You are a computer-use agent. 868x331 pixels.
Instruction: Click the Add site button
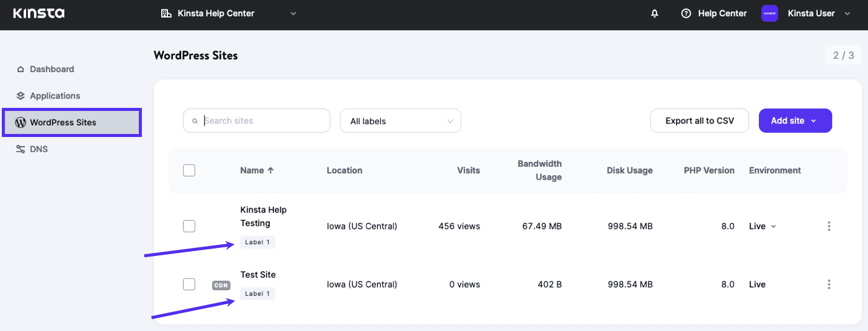pyautogui.click(x=795, y=121)
